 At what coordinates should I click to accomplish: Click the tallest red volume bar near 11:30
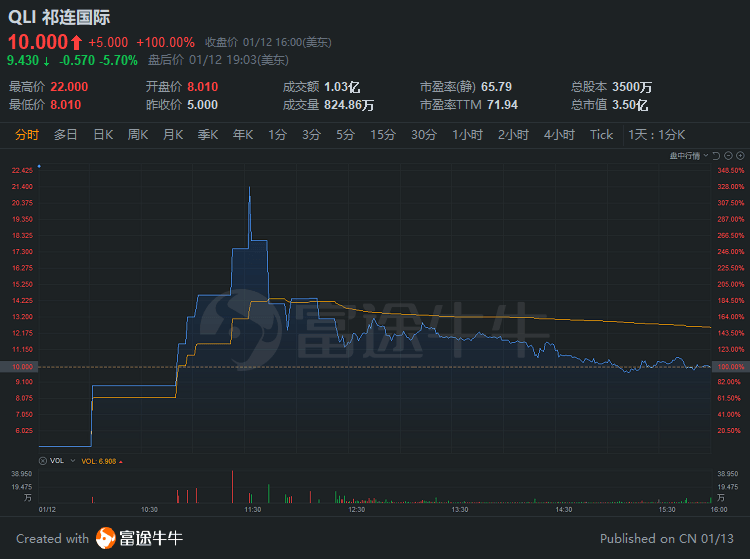tap(232, 487)
